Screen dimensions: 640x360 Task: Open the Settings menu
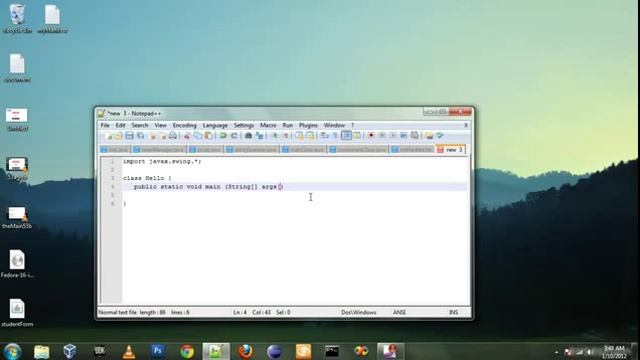pos(244,125)
